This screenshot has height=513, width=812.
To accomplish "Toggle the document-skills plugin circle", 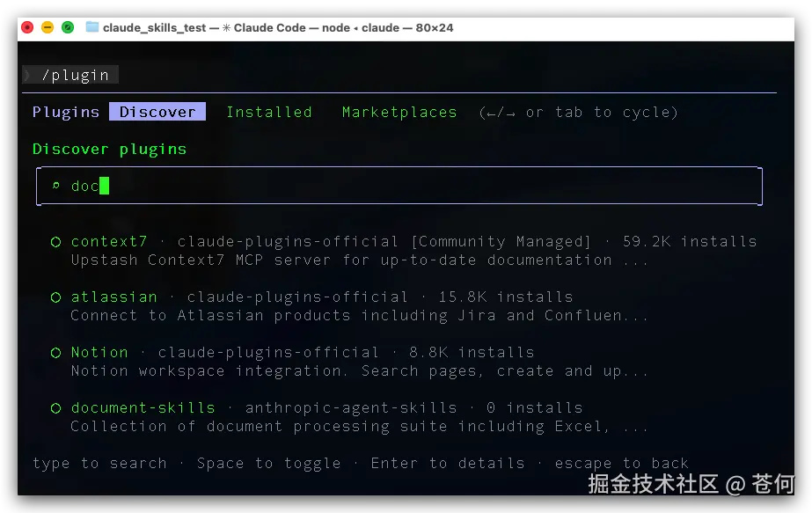I will click(56, 407).
